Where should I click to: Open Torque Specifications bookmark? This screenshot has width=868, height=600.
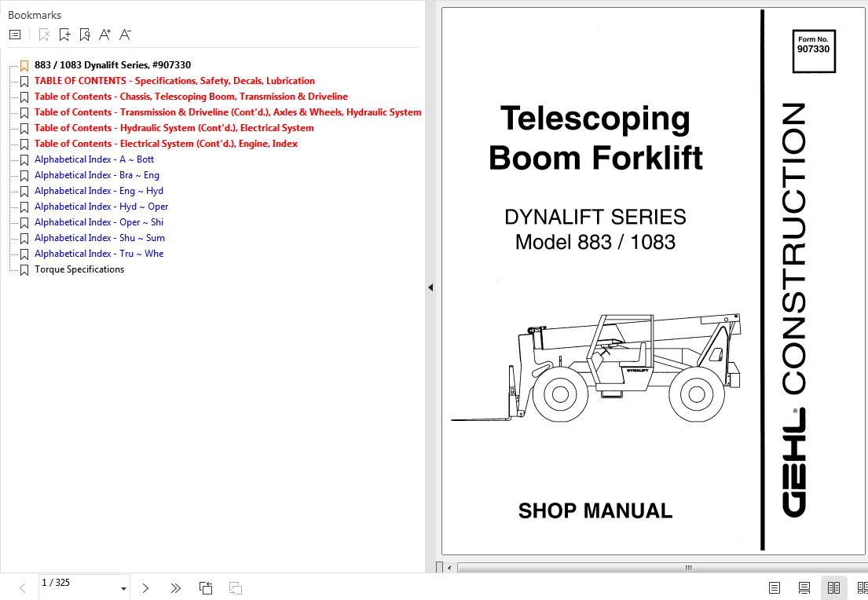tap(79, 269)
